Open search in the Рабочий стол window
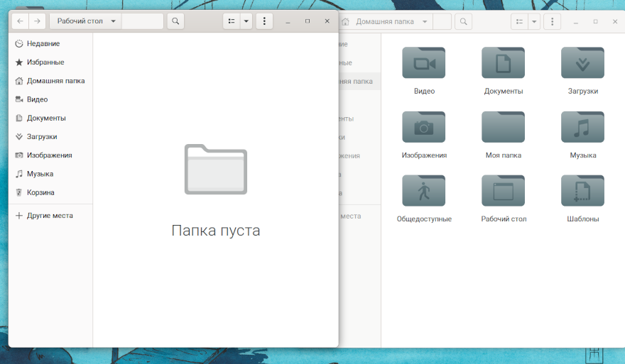Viewport: 625px width, 364px height. pos(175,21)
